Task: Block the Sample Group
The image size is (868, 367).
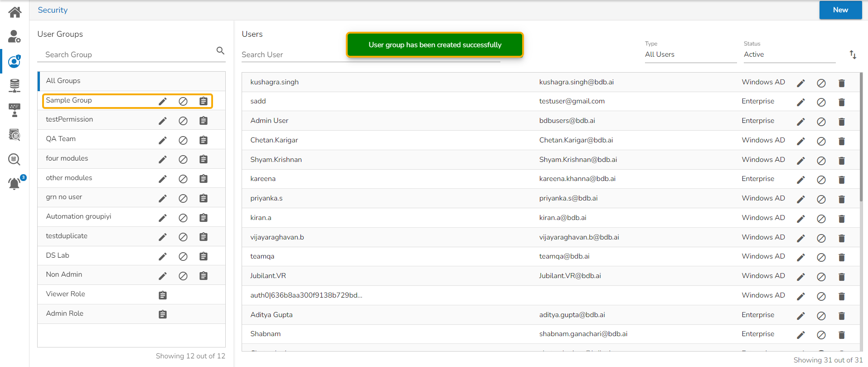Action: click(183, 101)
